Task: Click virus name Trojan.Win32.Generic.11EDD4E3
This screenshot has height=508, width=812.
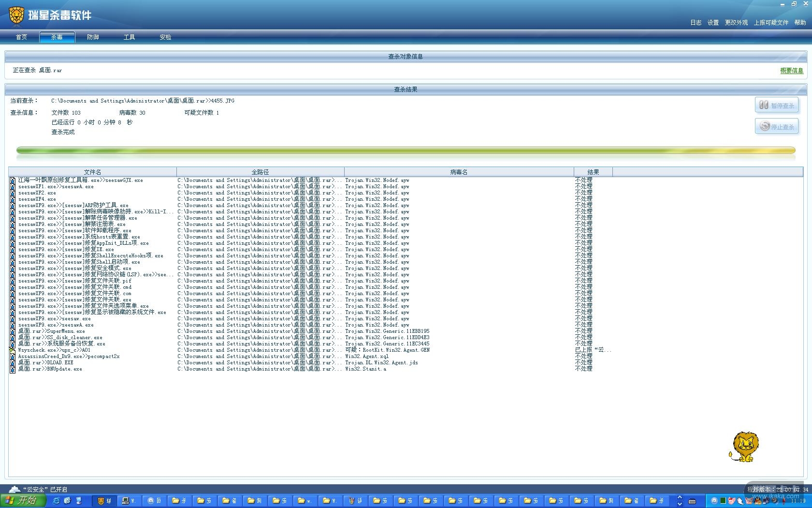Action: pos(387,338)
